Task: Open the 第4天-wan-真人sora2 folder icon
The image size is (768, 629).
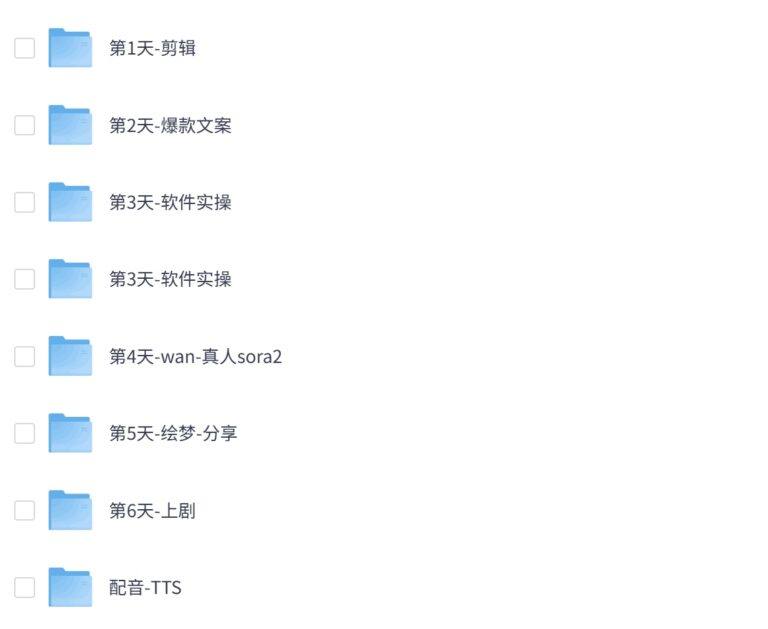Action: coord(69,356)
